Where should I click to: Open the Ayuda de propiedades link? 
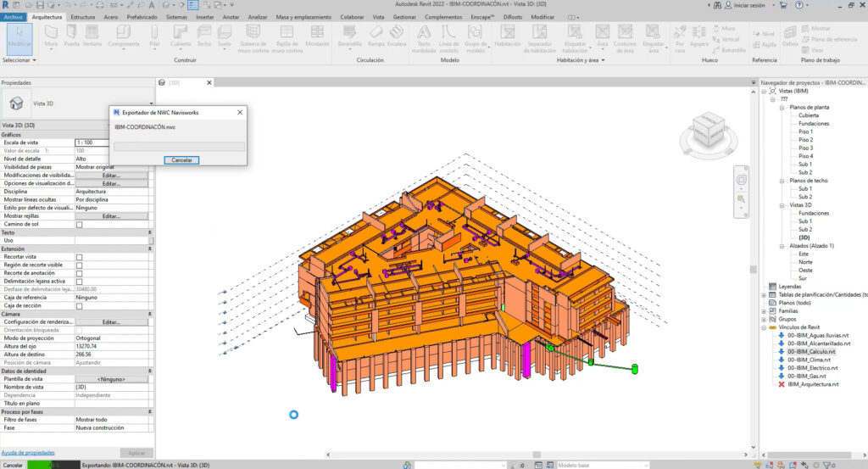pos(29,453)
